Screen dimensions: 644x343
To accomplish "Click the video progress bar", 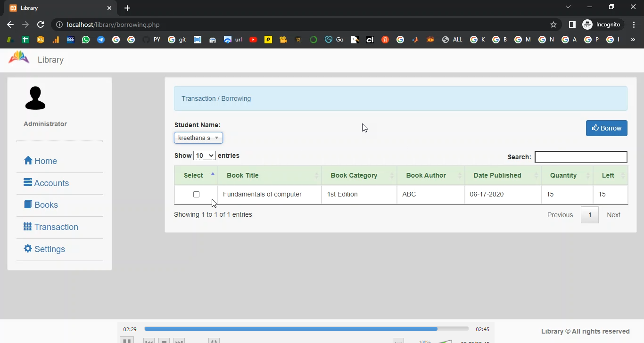I will pyautogui.click(x=306, y=329).
